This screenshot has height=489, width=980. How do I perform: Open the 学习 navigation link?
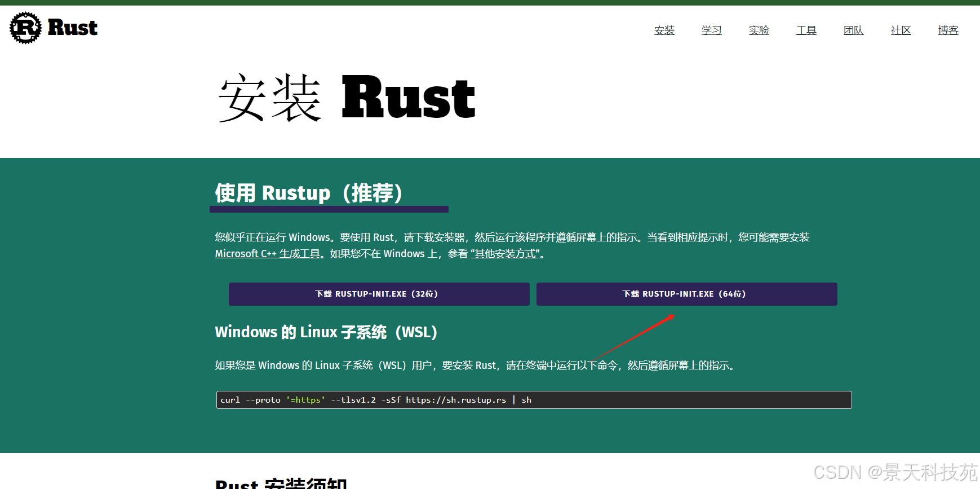point(712,30)
